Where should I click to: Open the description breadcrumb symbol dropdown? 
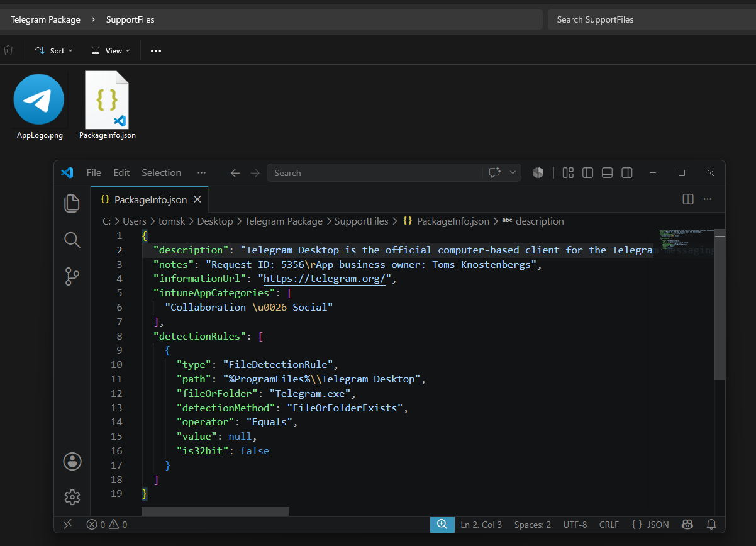[533, 221]
